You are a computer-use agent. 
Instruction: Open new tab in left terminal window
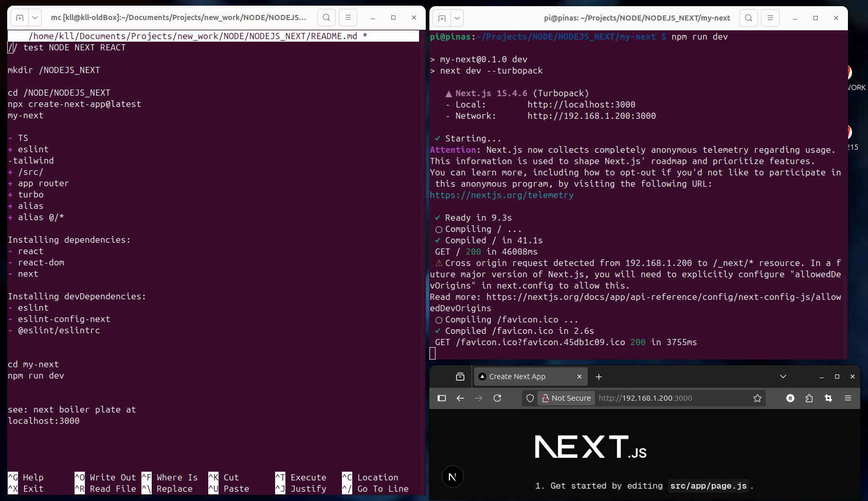20,17
